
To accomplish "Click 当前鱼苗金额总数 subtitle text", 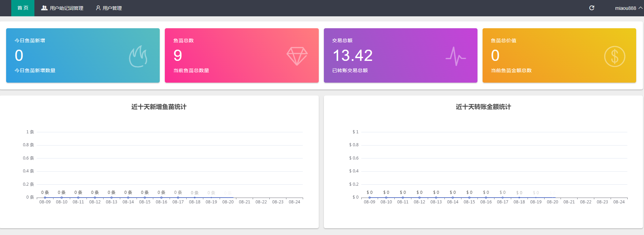I will coord(511,70).
